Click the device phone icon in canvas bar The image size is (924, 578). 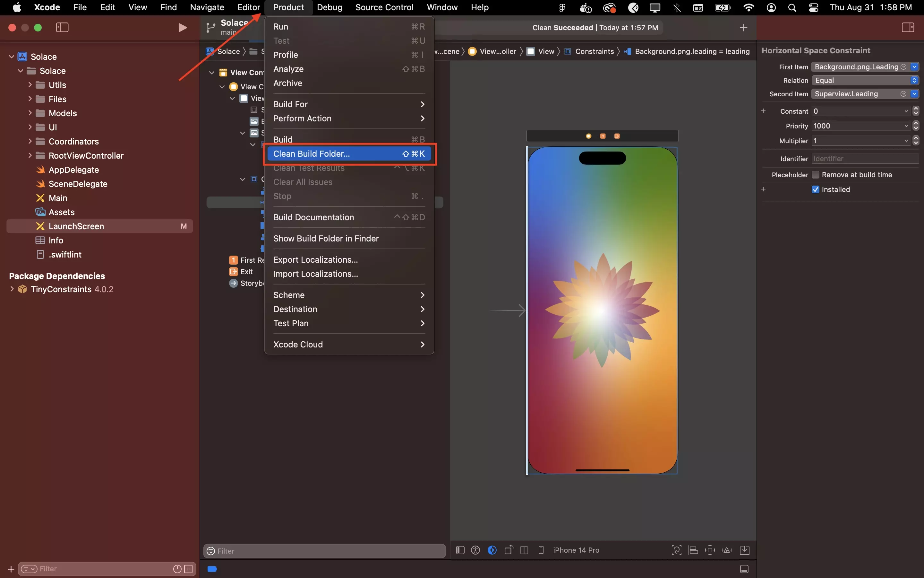click(541, 550)
